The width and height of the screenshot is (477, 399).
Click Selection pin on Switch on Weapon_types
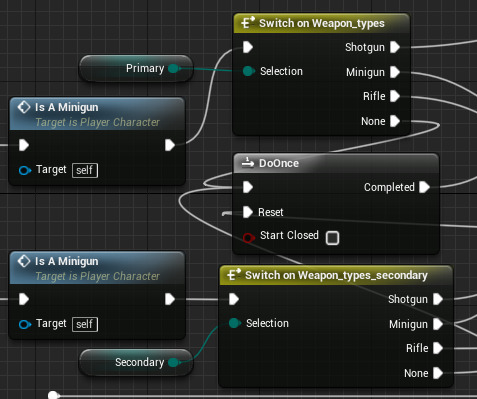(248, 71)
